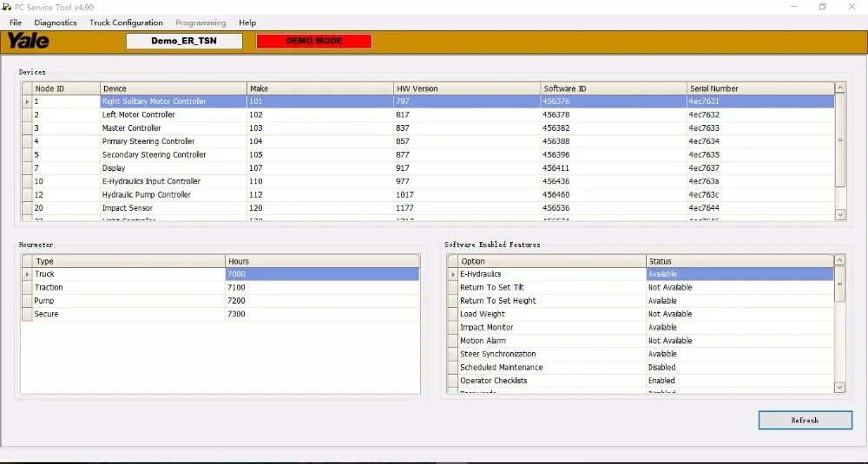Select the Traction hourmeter row
The image size is (868, 464).
[x=49, y=287]
